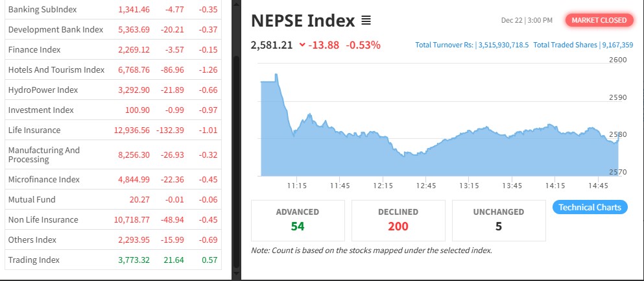Click the MARKET CLOSED badge
Image resolution: width=644 pixels, height=281 pixels.
coord(599,20)
